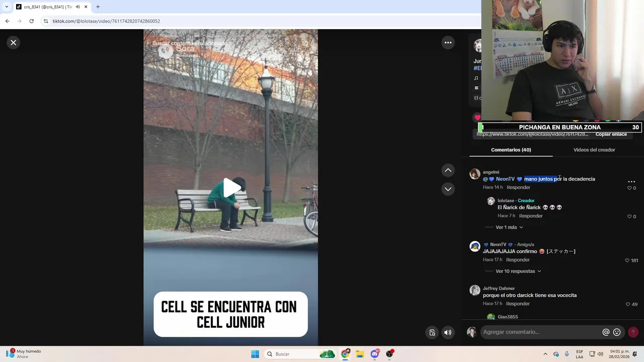Viewport: 644px width, 362px height.
Task: Open the three-dots options menu above the video
Action: point(448,43)
